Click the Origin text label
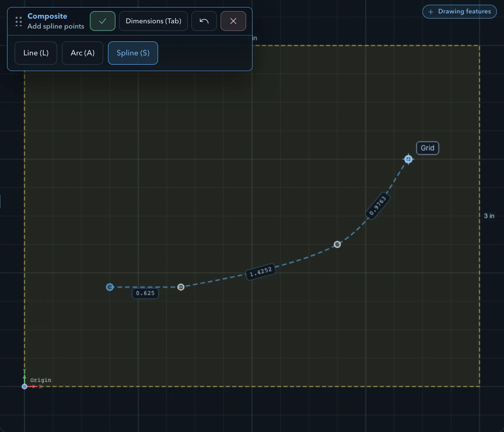Viewport: 504px width, 432px height. 41,380
